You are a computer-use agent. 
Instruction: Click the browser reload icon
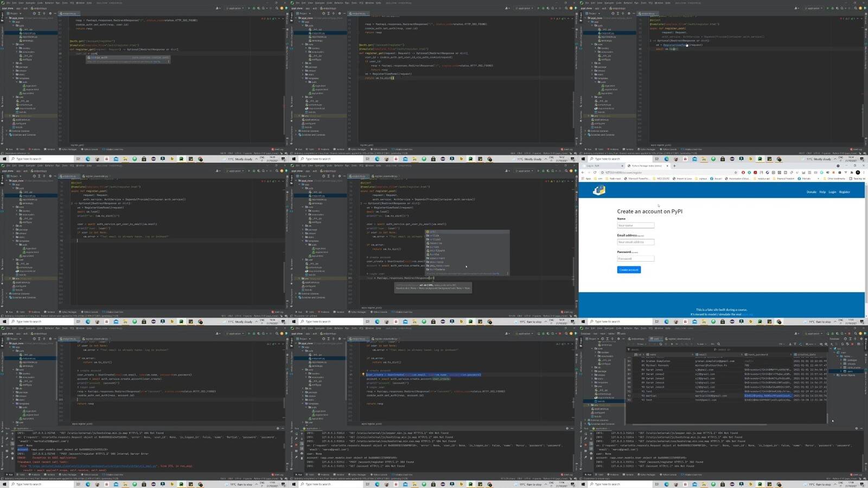pyautogui.click(x=595, y=173)
